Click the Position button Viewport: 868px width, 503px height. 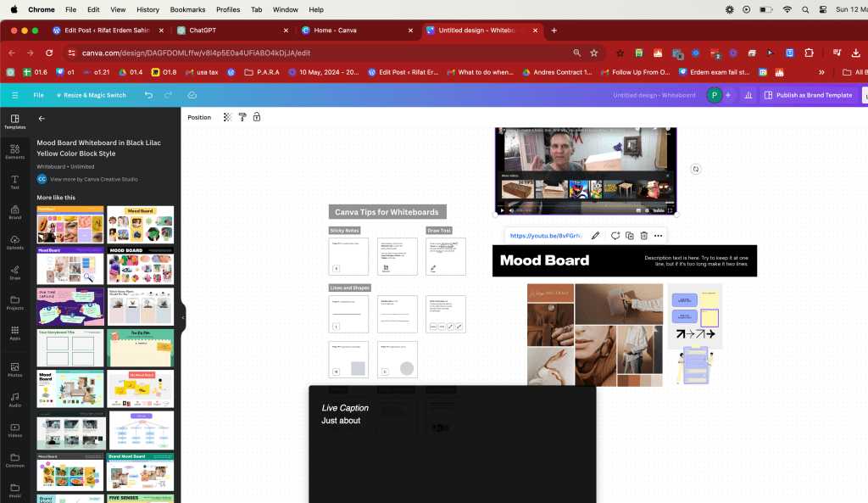[x=199, y=117]
